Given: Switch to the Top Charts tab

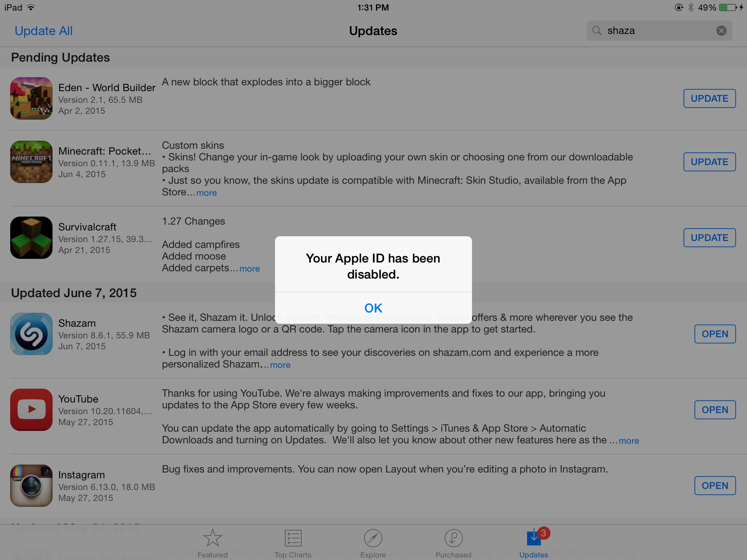Looking at the screenshot, I should coord(293,543).
